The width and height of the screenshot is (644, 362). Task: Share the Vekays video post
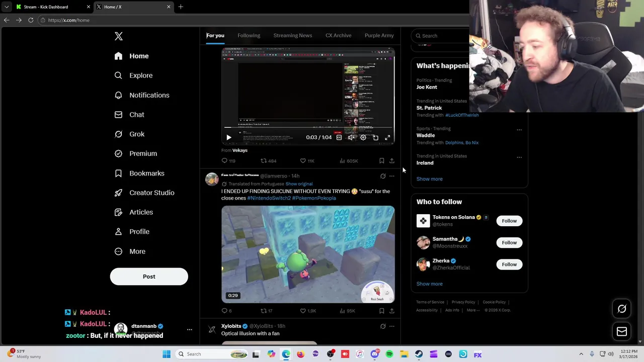[392, 161]
